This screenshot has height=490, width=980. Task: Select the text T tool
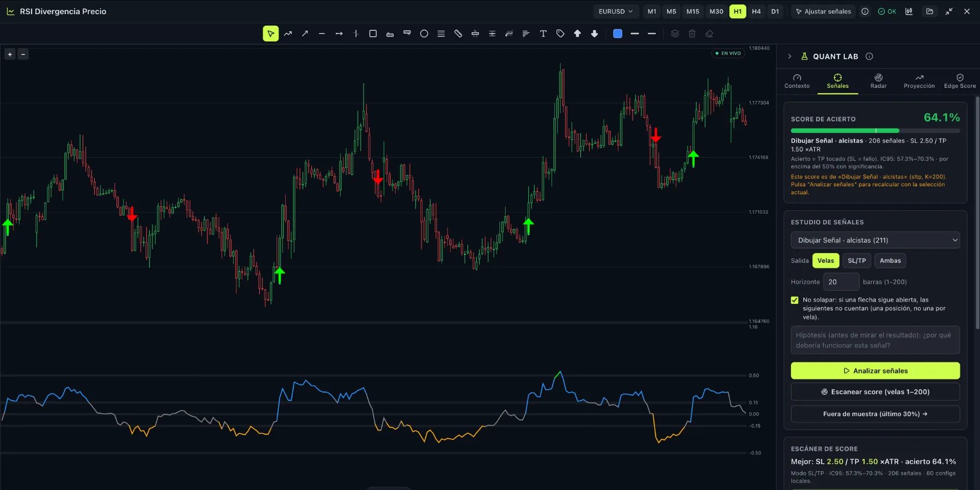point(543,34)
